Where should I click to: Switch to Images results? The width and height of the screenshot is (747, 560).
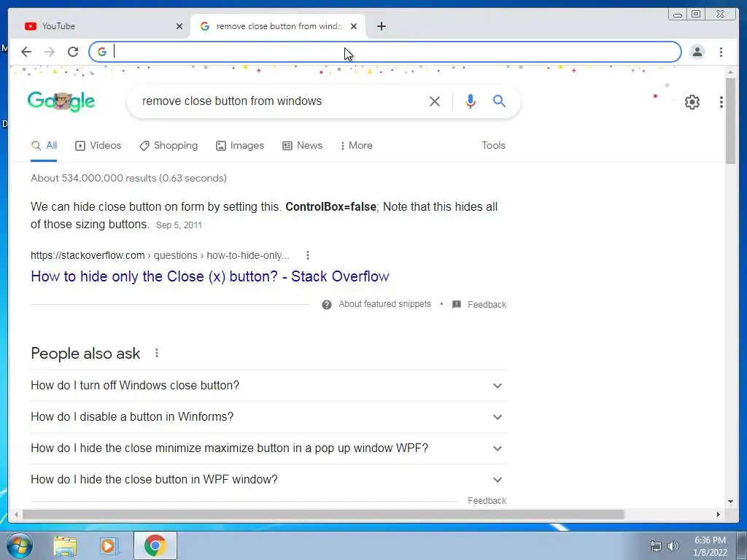tap(240, 146)
